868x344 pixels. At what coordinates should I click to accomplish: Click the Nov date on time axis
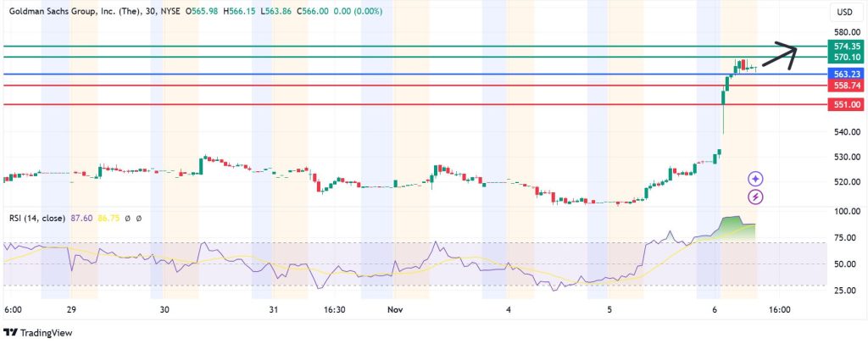(394, 310)
